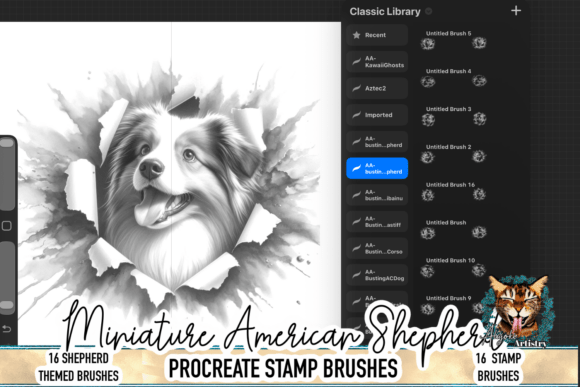Open the AA-Bustin...astiff brush set

tap(377, 222)
